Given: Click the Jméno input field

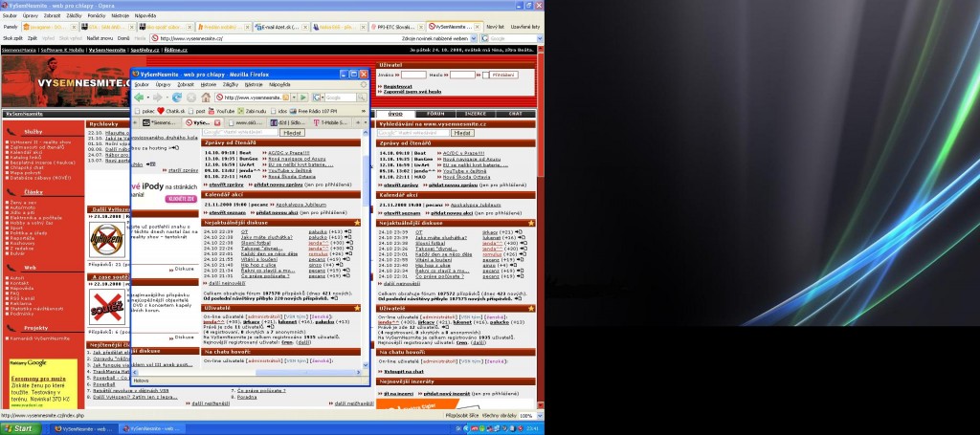Looking at the screenshot, I should (x=413, y=75).
